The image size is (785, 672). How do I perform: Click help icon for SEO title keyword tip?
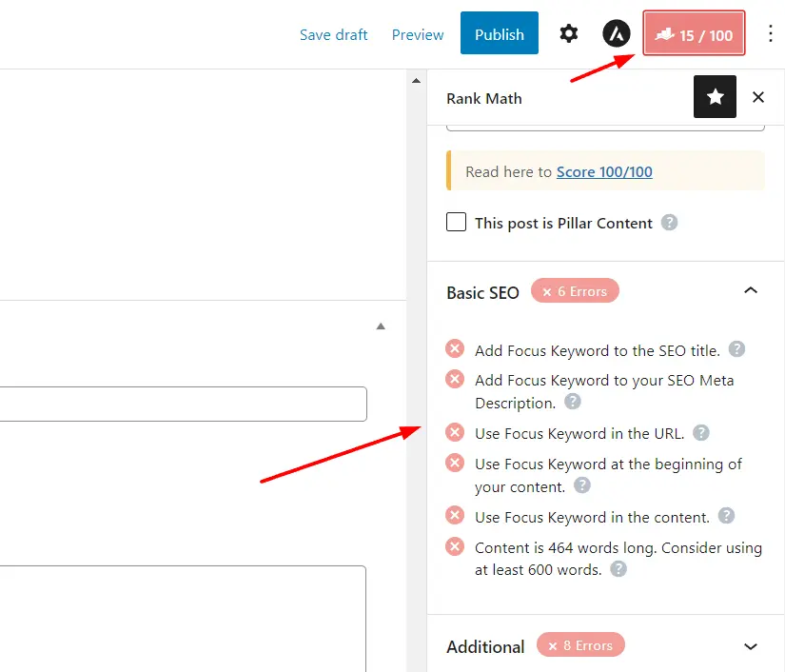[x=736, y=349]
